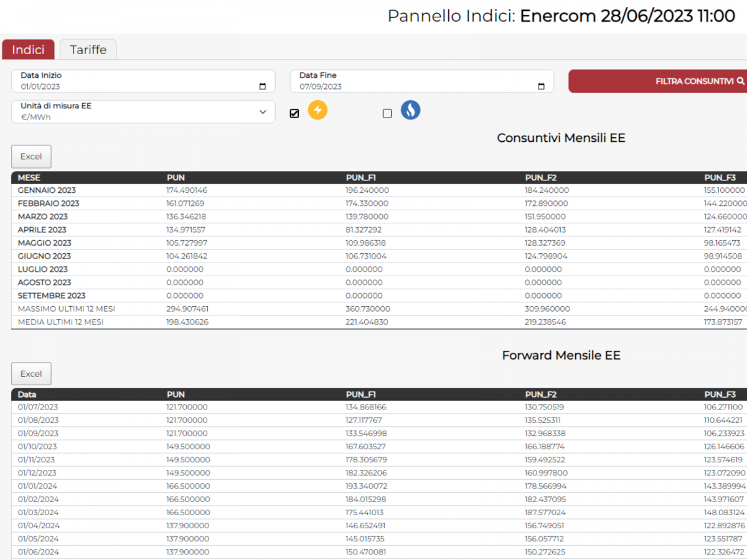
Task: Open calendar picker in Data Fine field
Action: [x=541, y=87]
